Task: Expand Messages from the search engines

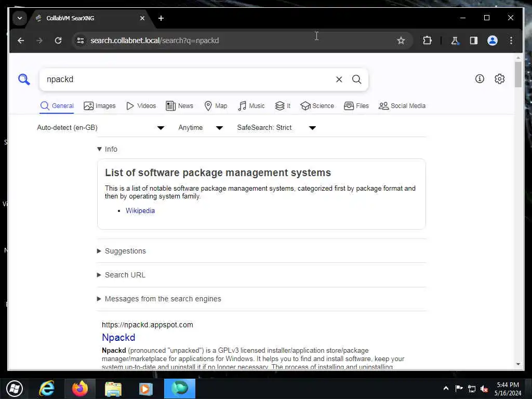Action: pos(159,299)
